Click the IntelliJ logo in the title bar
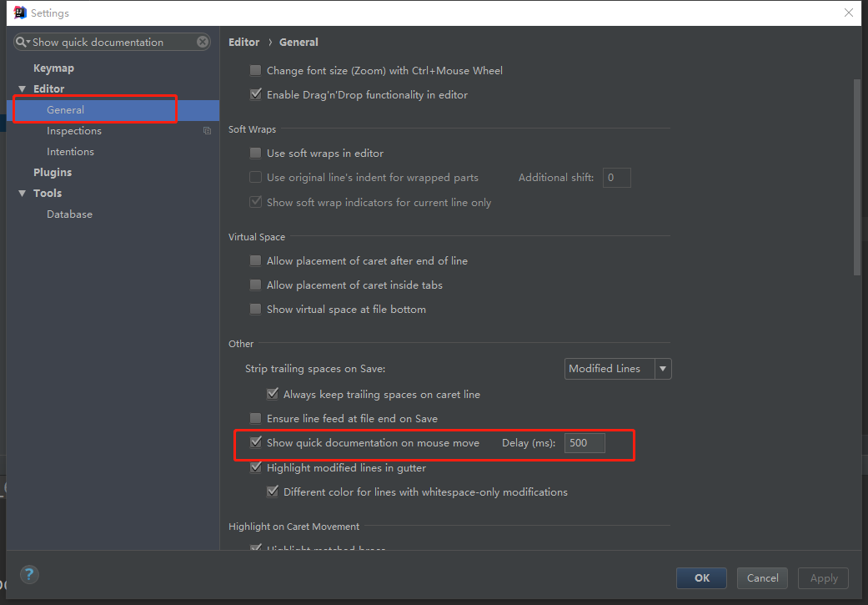This screenshot has height=605, width=868. pyautogui.click(x=20, y=13)
